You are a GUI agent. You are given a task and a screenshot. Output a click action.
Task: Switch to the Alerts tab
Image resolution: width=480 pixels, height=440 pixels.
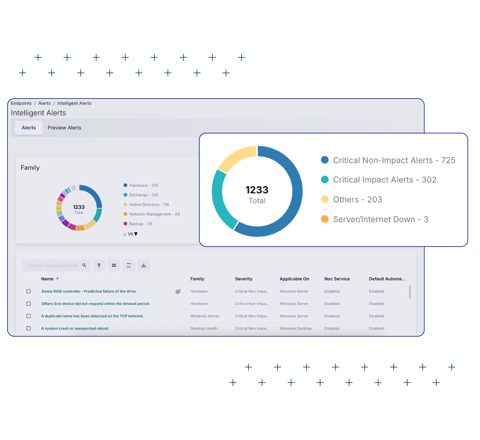coord(29,128)
